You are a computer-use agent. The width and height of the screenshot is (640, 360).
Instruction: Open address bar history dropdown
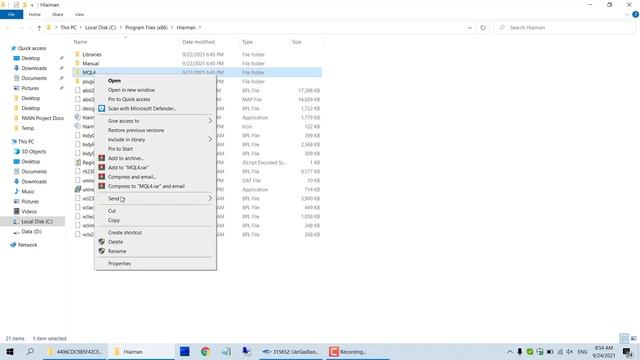470,28
